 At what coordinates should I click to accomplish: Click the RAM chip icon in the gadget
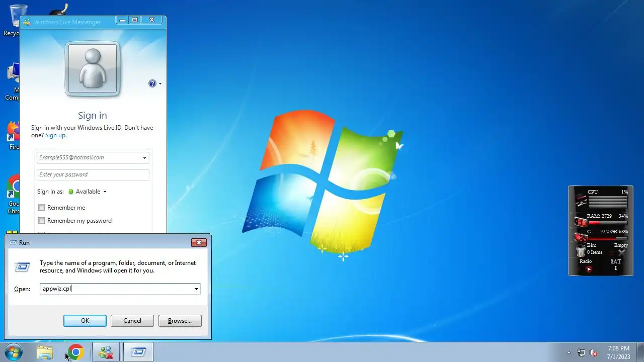(x=581, y=222)
